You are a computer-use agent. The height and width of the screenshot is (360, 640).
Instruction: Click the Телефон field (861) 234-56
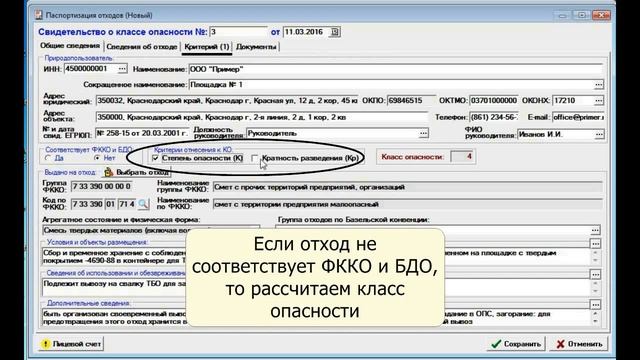(x=493, y=117)
